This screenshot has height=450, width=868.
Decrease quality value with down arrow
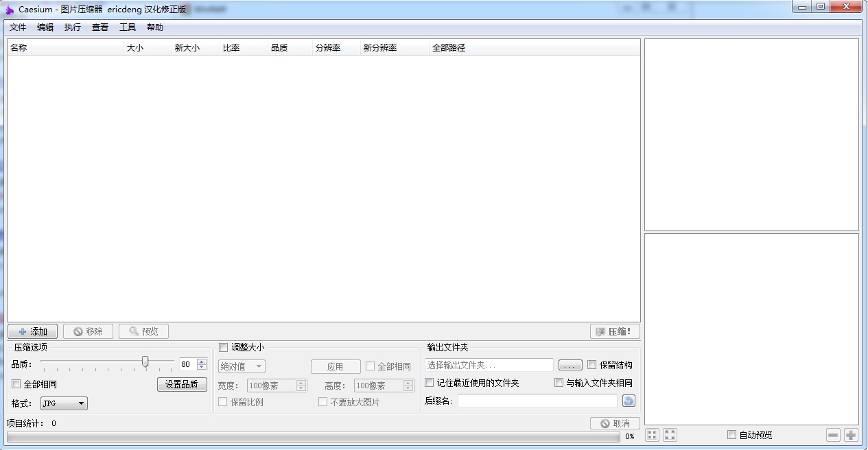click(x=202, y=367)
